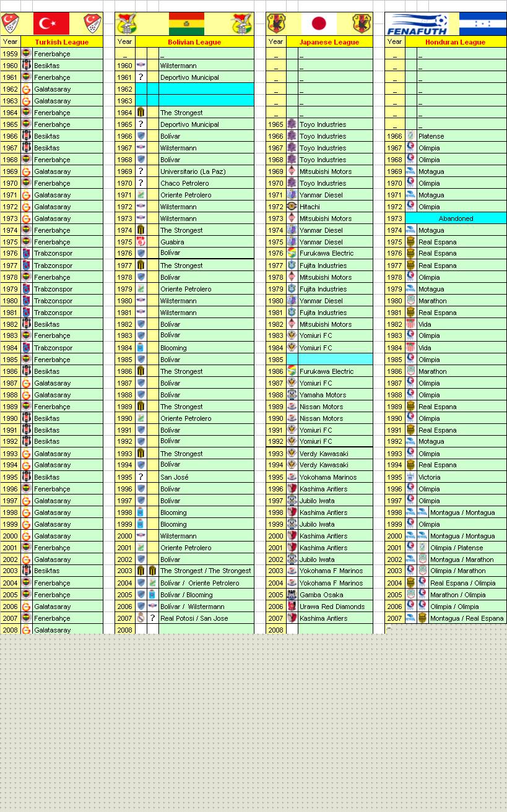Select the Gamba Osaka cell
The height and width of the screenshot is (812, 507).
[x=335, y=595]
